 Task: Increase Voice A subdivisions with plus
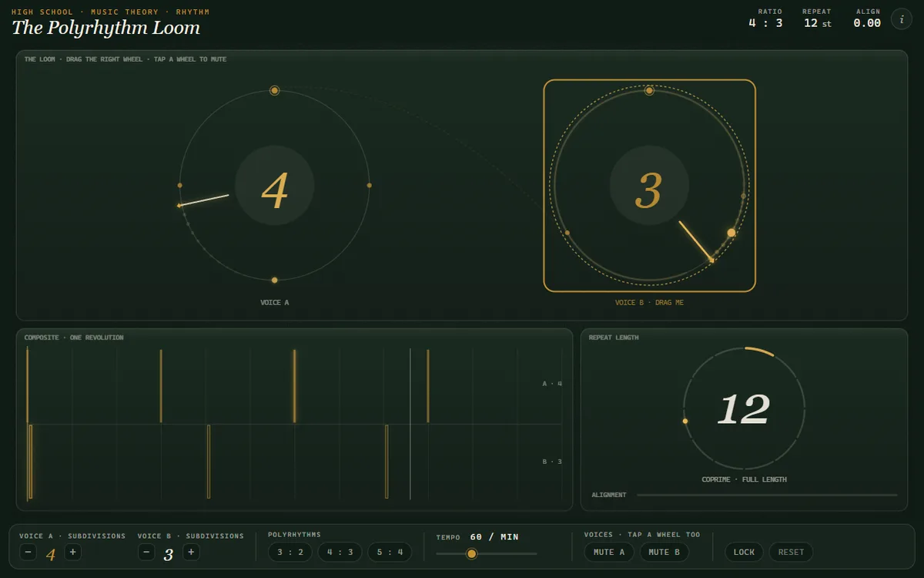point(72,552)
